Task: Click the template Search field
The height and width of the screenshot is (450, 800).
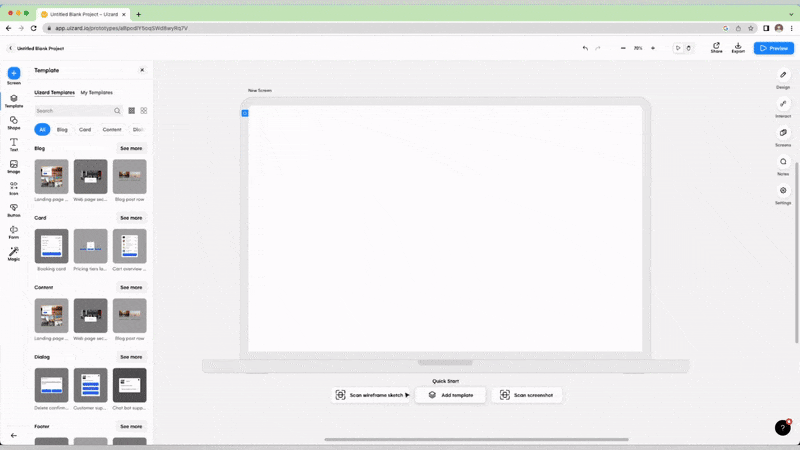Action: (x=73, y=111)
